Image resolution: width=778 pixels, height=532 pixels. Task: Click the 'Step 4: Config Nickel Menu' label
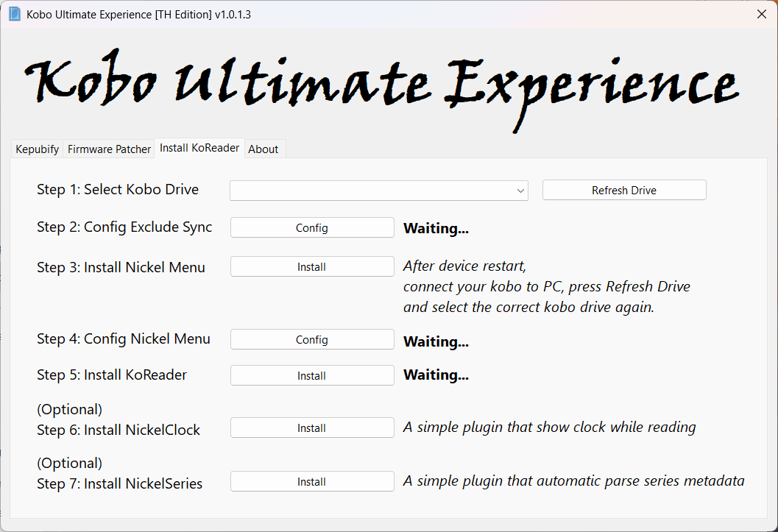(x=124, y=339)
